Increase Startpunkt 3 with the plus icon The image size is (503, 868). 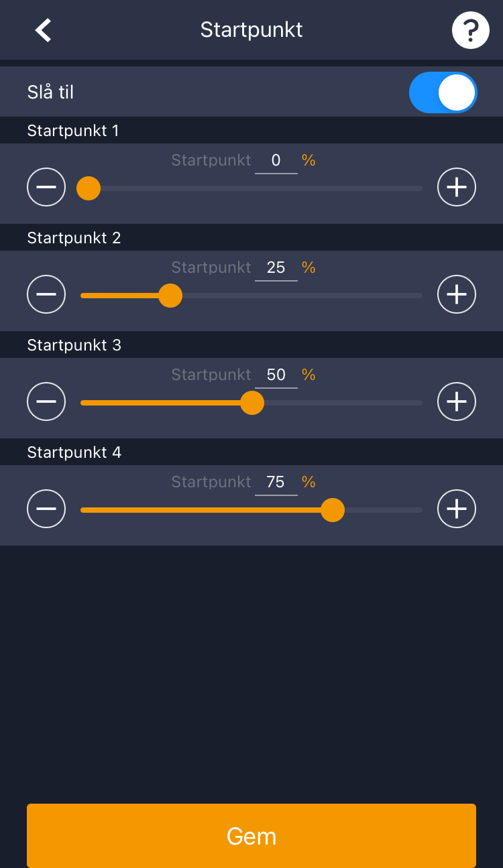tap(457, 401)
